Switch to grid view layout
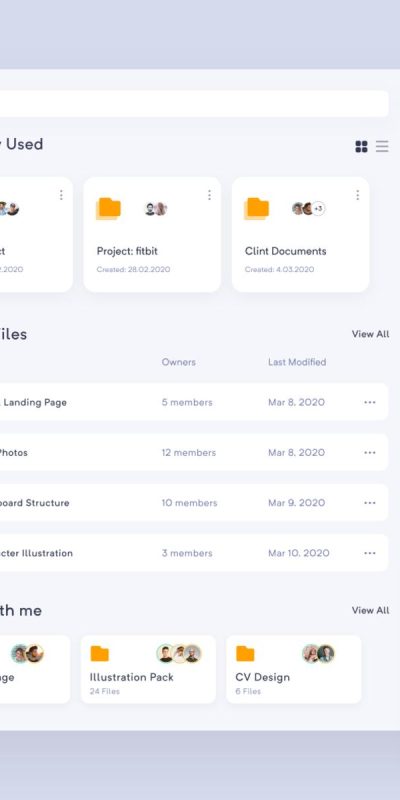Viewport: 400px width, 800px height. coord(361,146)
